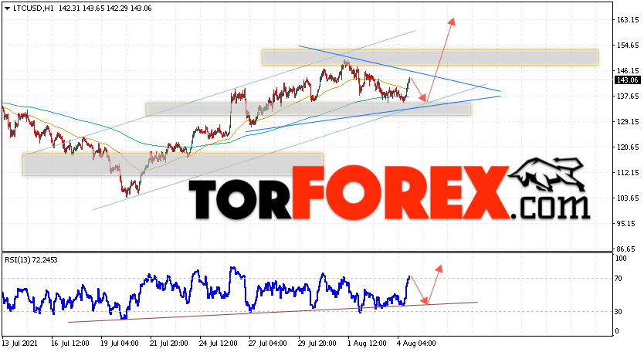This screenshot has width=644, height=352.
Task: Select time axis label 24 Jul 12:00
Action: point(219,343)
